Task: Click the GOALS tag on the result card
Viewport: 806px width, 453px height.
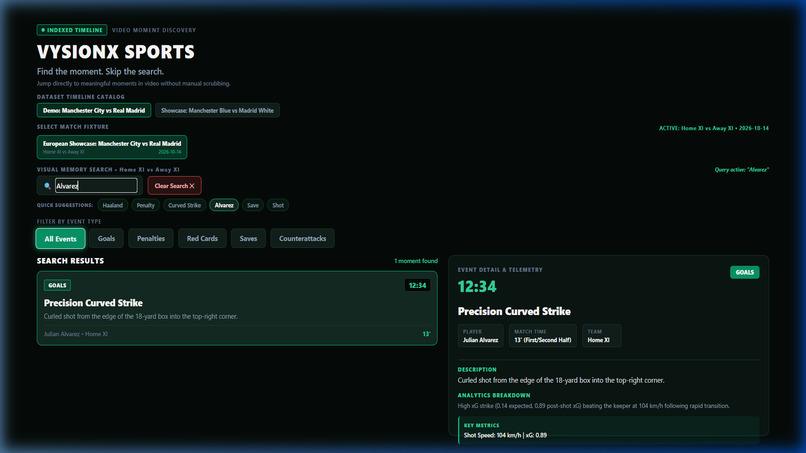Action: click(58, 285)
